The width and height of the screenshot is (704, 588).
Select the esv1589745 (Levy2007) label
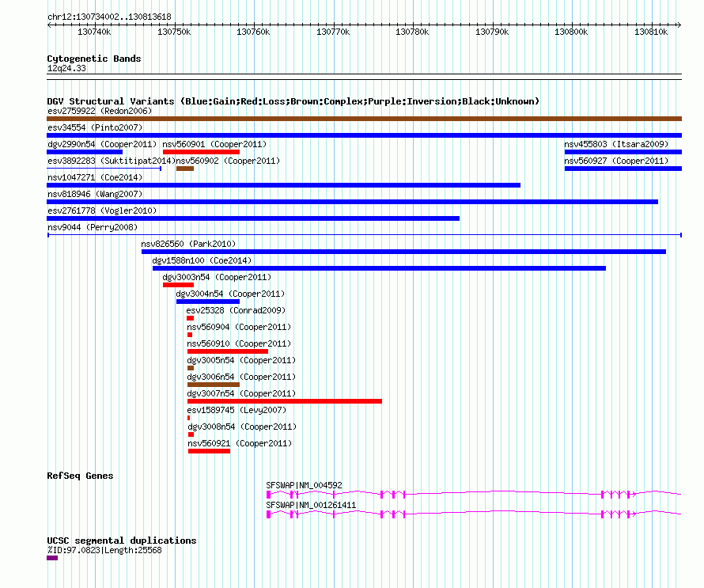click(237, 410)
